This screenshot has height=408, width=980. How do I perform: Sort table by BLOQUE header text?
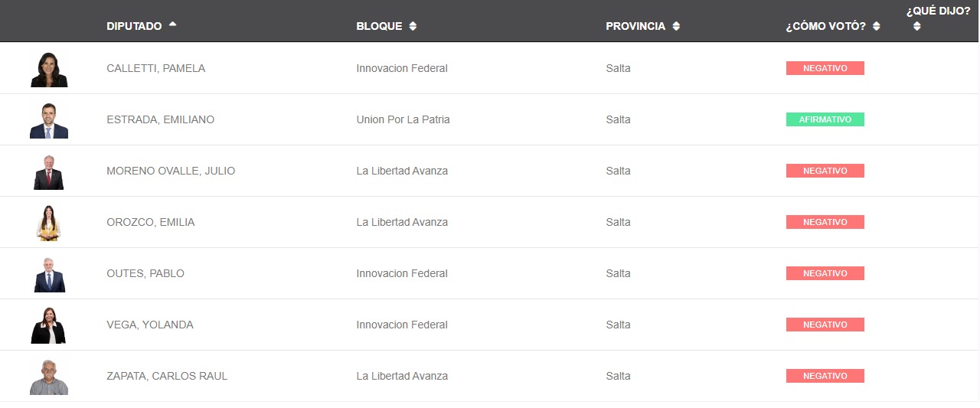pyautogui.click(x=379, y=26)
